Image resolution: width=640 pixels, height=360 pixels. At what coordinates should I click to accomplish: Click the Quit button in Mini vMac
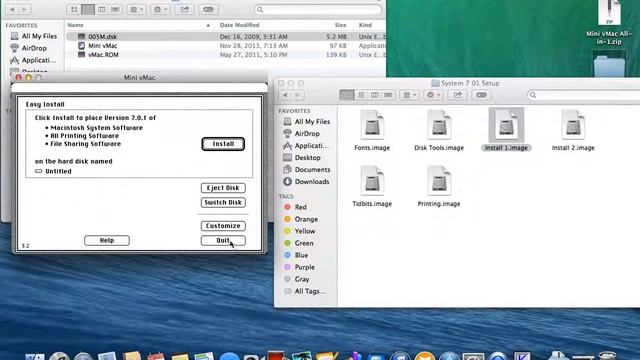coord(223,240)
